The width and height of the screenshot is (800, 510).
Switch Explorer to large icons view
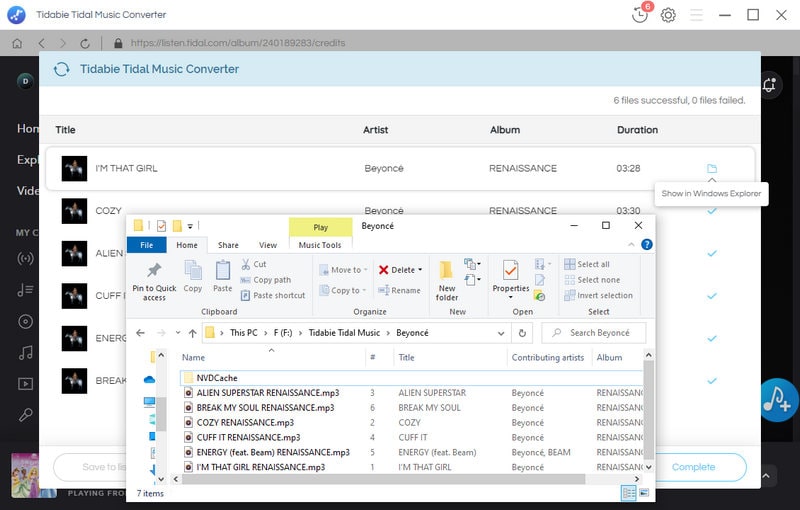[x=644, y=493]
